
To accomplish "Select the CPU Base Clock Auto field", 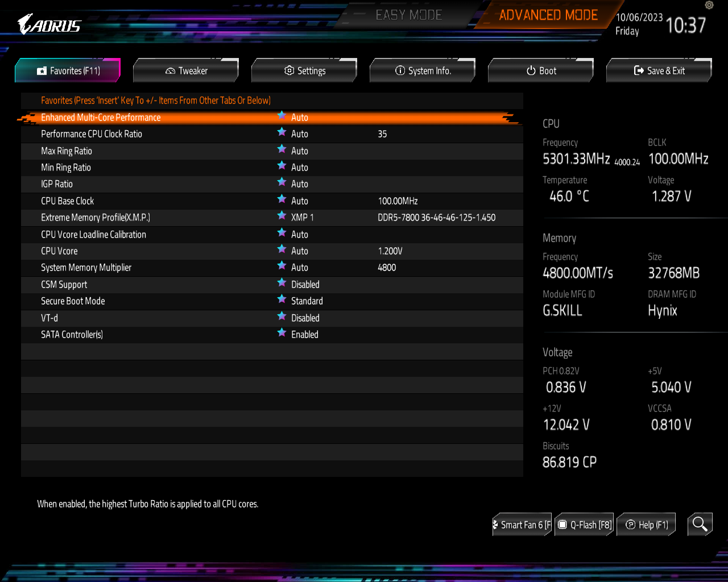I will click(300, 201).
